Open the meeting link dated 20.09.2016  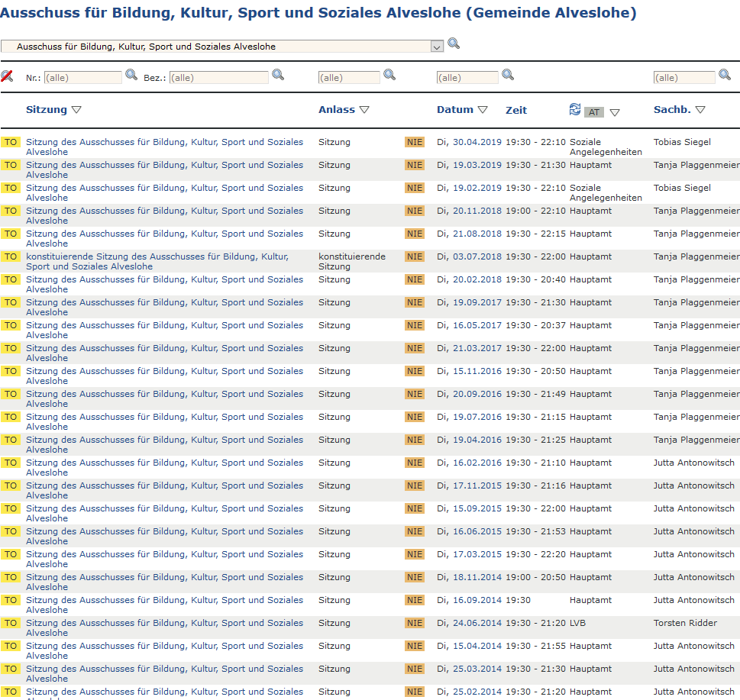pyautogui.click(x=165, y=398)
